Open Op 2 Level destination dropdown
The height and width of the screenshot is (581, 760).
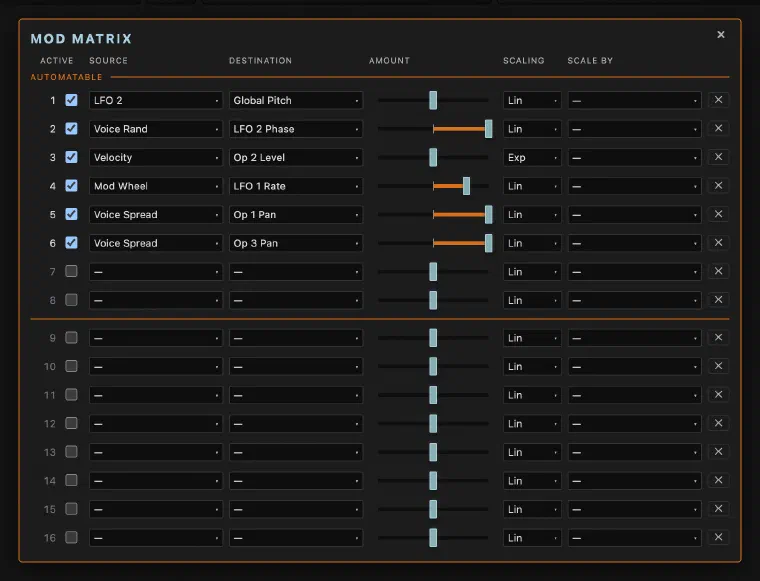tap(296, 157)
